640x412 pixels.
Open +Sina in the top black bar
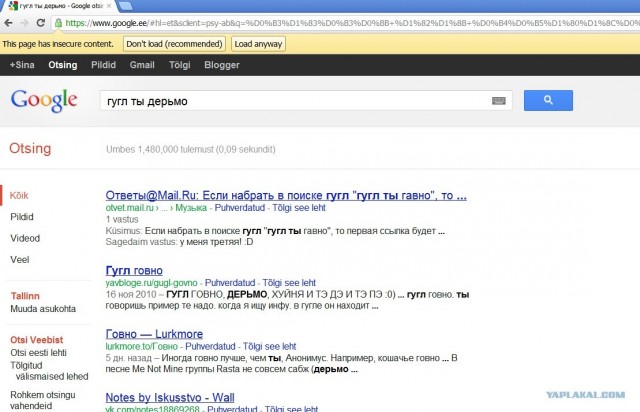[20, 65]
